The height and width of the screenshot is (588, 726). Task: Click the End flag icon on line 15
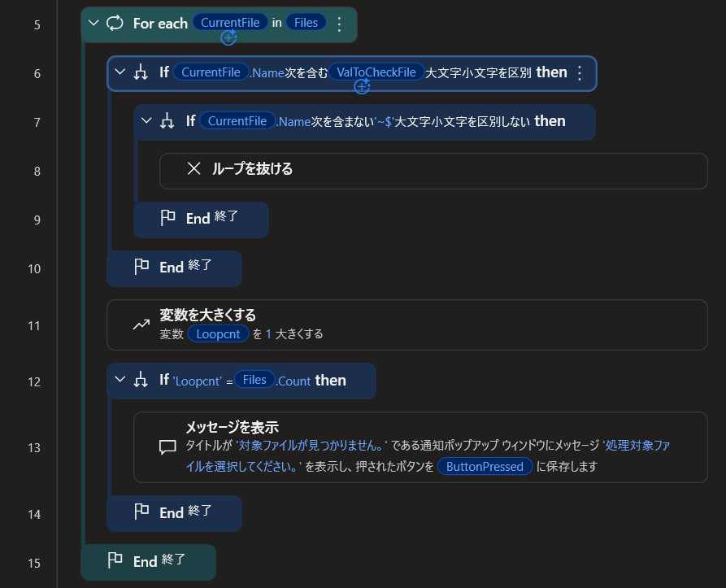click(x=115, y=560)
